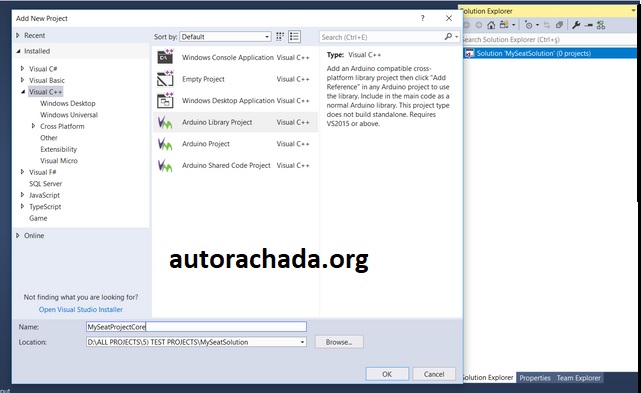Select the SQL Server category

[x=45, y=184]
